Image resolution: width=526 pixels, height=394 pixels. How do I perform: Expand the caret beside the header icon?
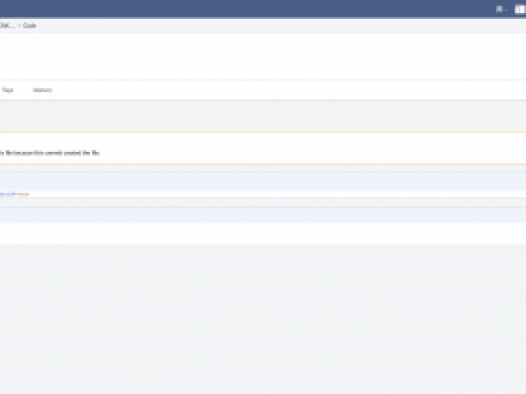coord(506,10)
